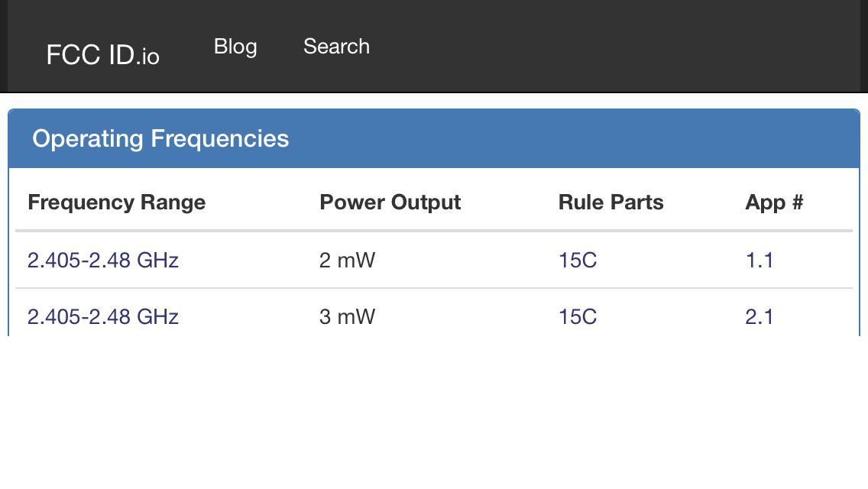Open the App number 2.1 link
This screenshot has width=868, height=489.
(x=759, y=316)
